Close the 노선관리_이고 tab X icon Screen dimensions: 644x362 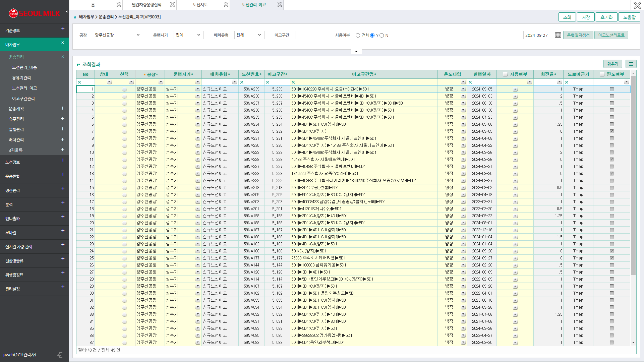(280, 4)
